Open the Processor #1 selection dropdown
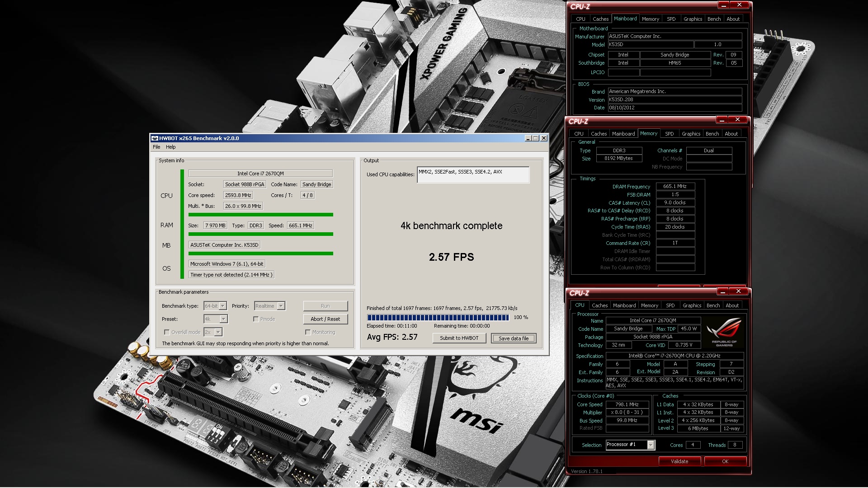Image resolution: width=868 pixels, height=488 pixels. [x=630, y=445]
